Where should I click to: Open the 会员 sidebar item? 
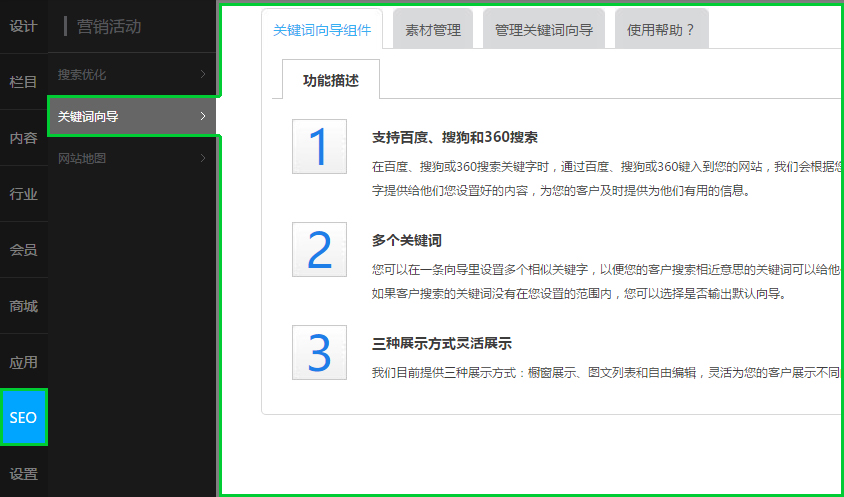pos(23,250)
